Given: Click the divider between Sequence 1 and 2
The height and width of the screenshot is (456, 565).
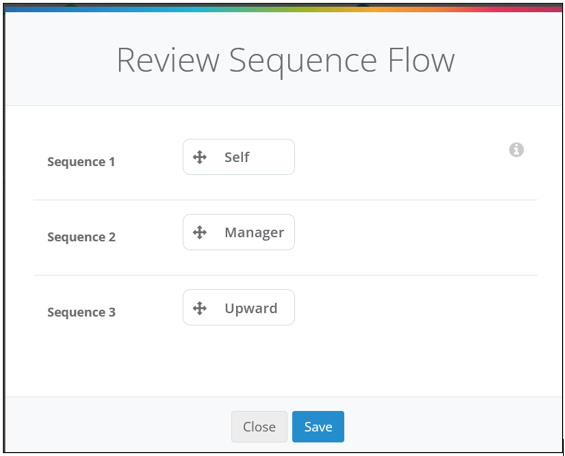Looking at the screenshot, I should 285,200.
